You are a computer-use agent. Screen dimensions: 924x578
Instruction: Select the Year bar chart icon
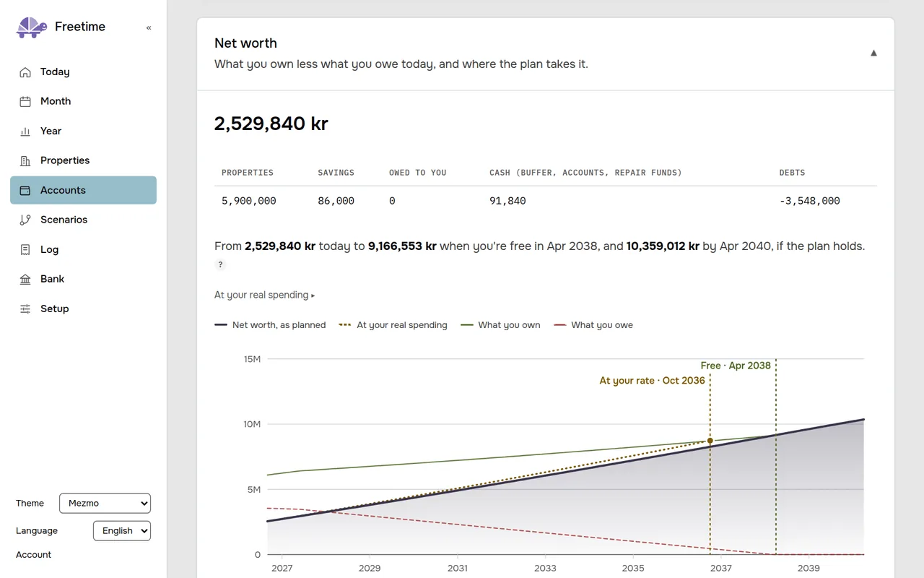pos(25,131)
